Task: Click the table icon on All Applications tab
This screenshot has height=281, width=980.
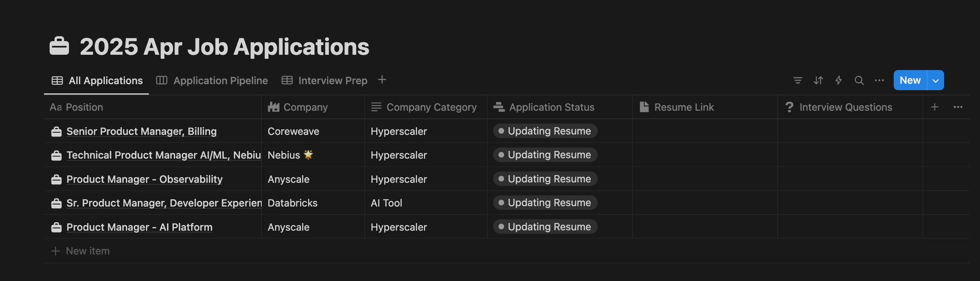Action: click(57, 81)
